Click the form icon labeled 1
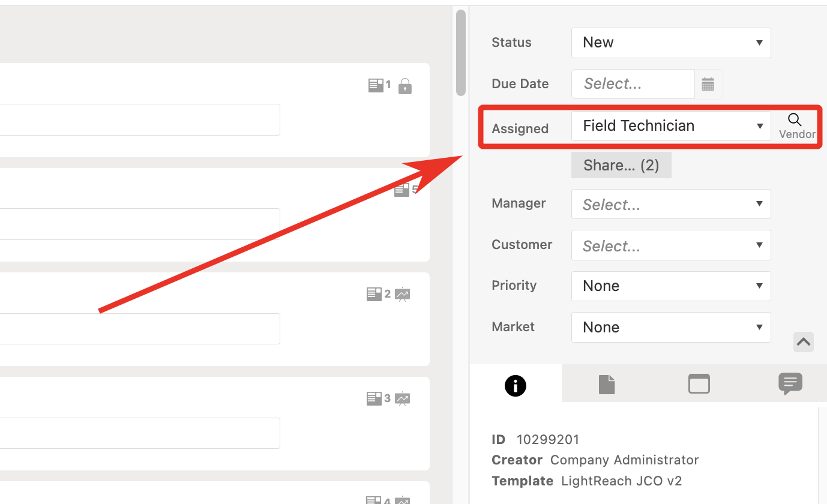The height and width of the screenshot is (504, 827). pos(376,85)
